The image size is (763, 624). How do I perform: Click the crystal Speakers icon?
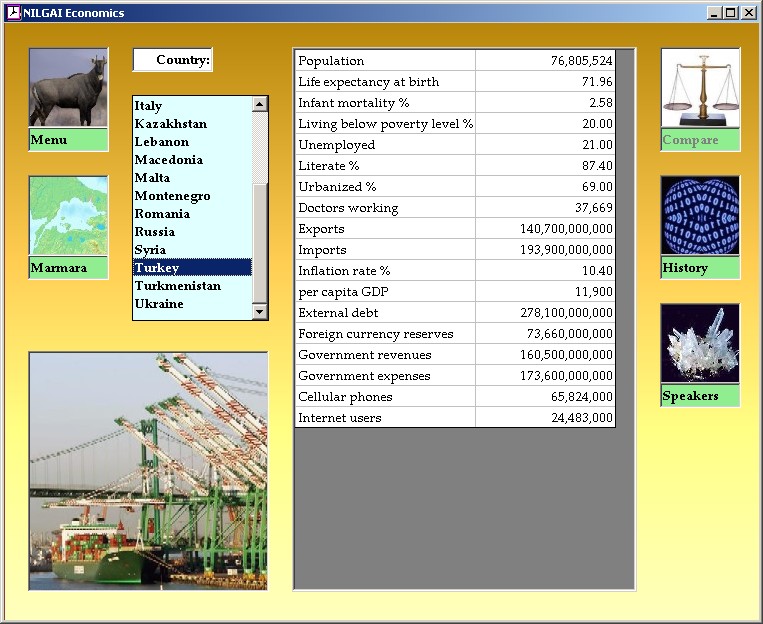pos(700,344)
